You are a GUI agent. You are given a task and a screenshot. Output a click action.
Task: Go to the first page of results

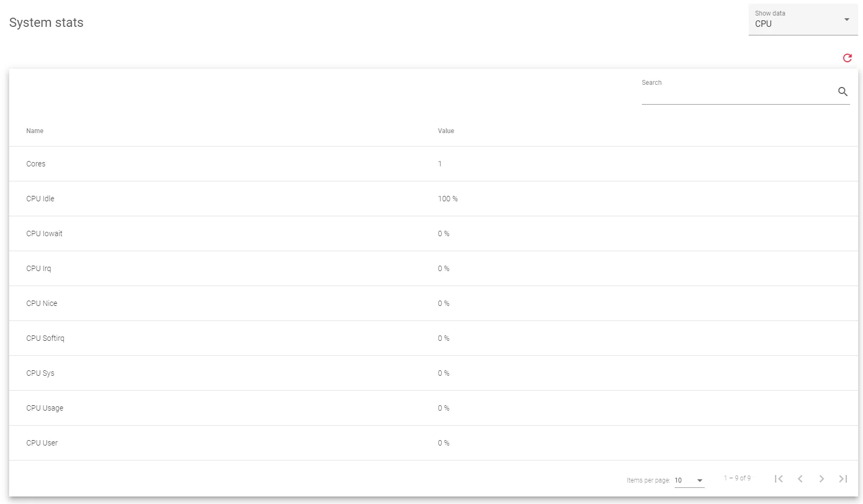[x=778, y=479]
